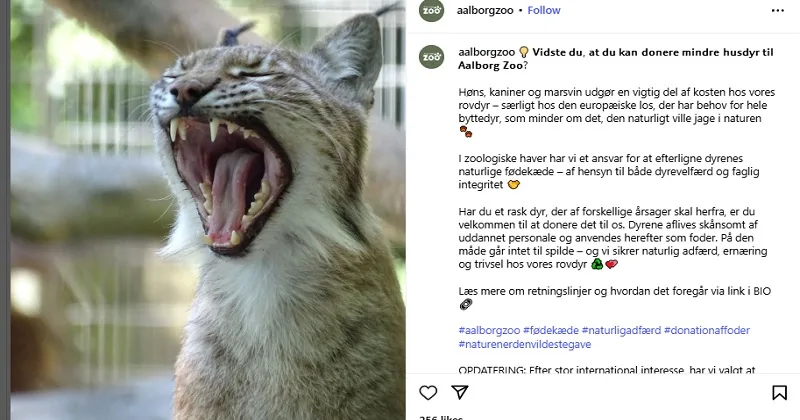Click the paw prints emoji in caption
Image resolution: width=800 pixels, height=420 pixels.
tap(465, 132)
